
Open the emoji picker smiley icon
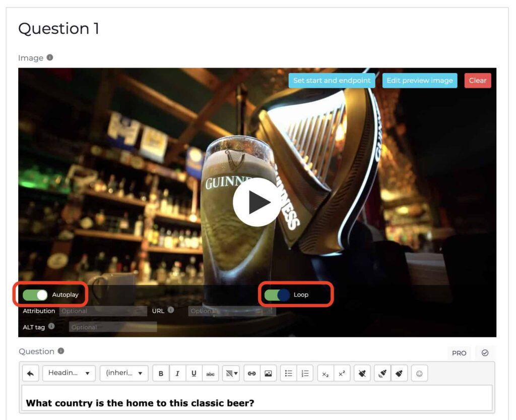[x=419, y=373]
